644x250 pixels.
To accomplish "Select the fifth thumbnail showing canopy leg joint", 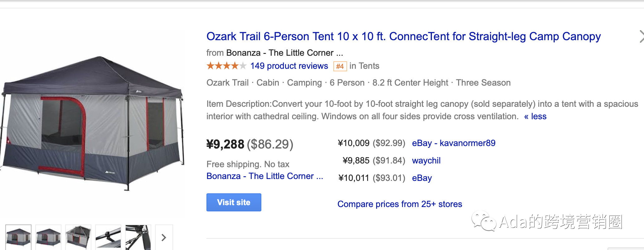I will click(138, 237).
